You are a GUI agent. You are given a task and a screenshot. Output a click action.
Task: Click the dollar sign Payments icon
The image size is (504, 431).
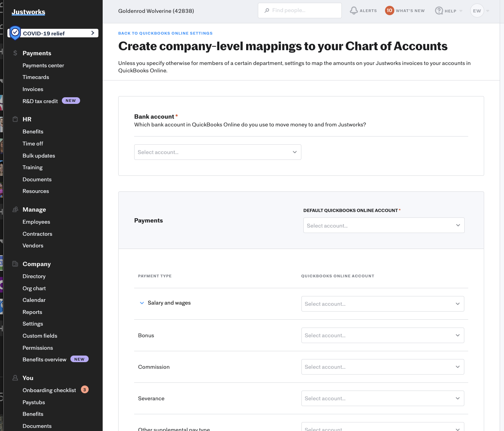15,53
